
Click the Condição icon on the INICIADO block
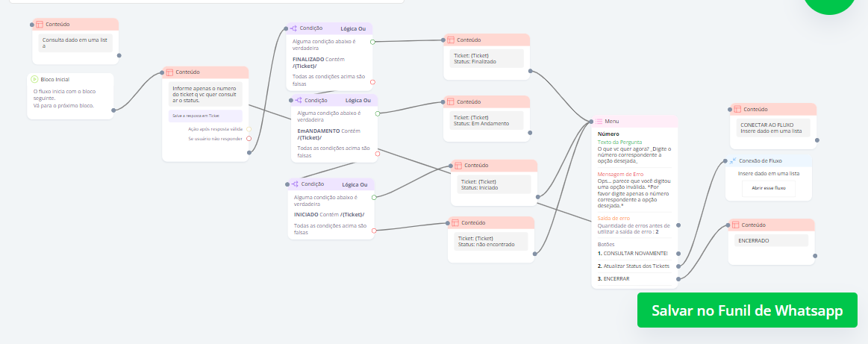(x=296, y=184)
